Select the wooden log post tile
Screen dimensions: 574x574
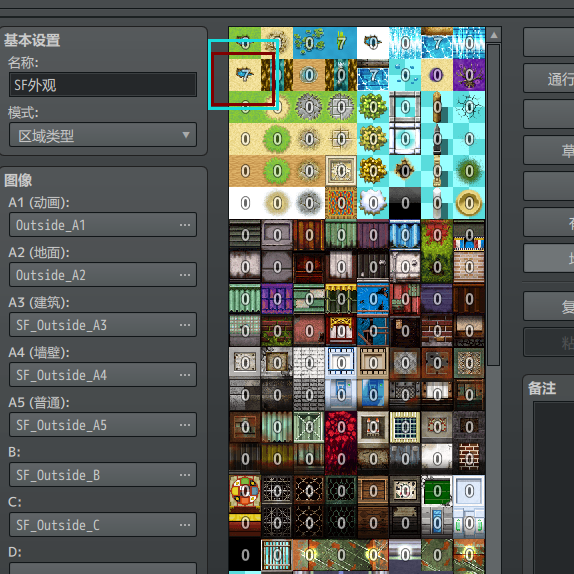(x=437, y=107)
